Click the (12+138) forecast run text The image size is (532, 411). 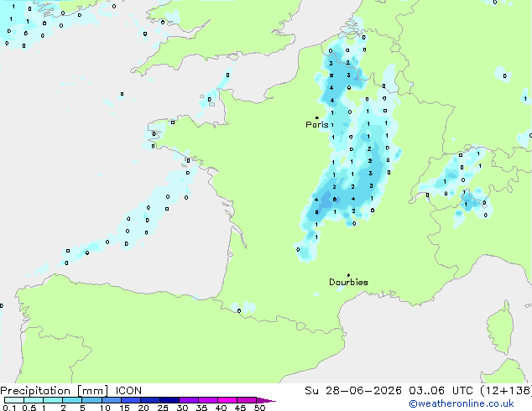pos(506,391)
